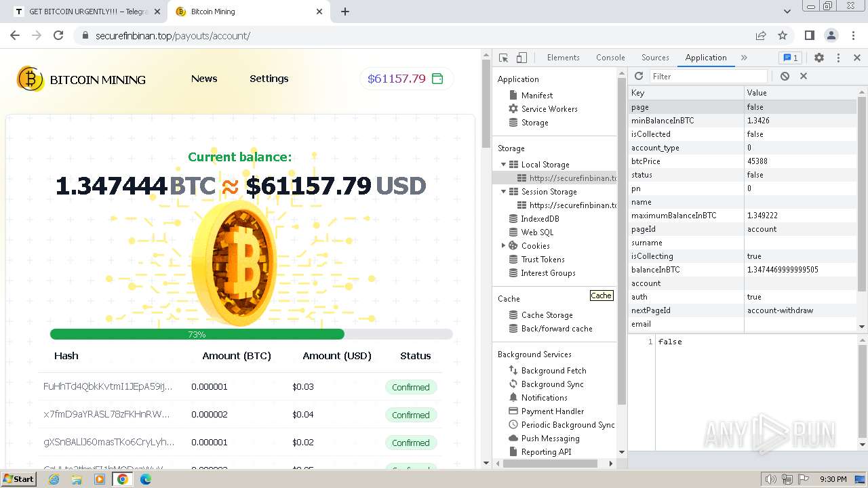Click the address bar URL
The image size is (868, 488).
173,35
